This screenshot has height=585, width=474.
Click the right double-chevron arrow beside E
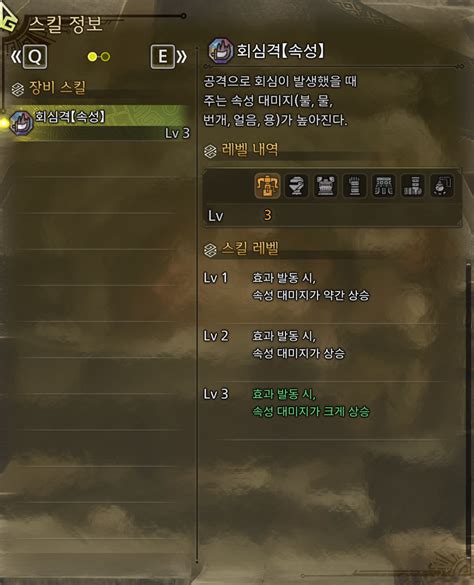182,57
